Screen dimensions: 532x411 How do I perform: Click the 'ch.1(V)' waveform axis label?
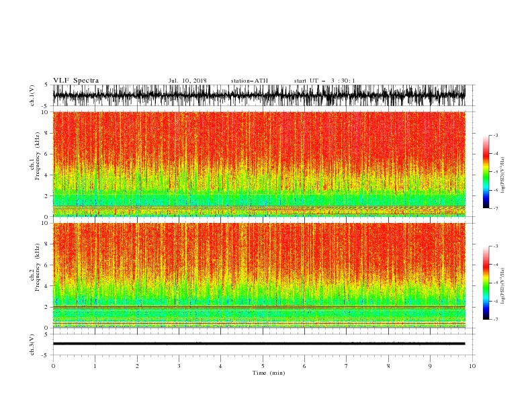click(32, 95)
